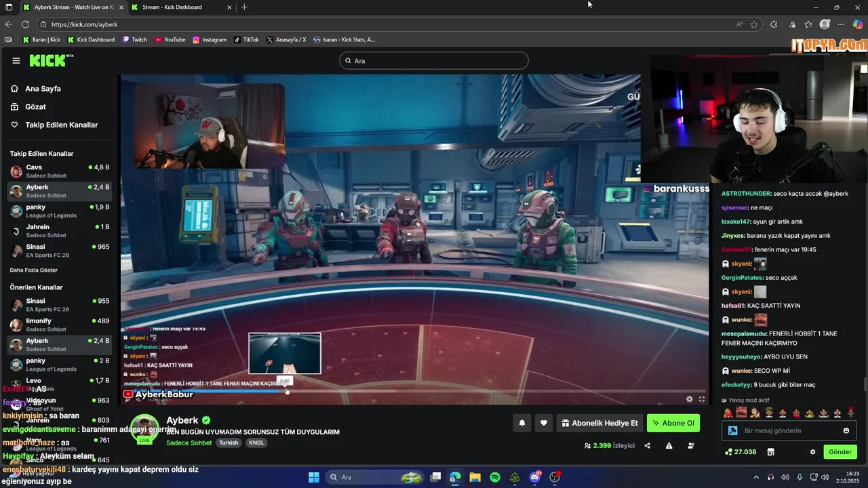868x488 pixels.
Task: Open the TikTok bookmark
Action: coord(246,39)
